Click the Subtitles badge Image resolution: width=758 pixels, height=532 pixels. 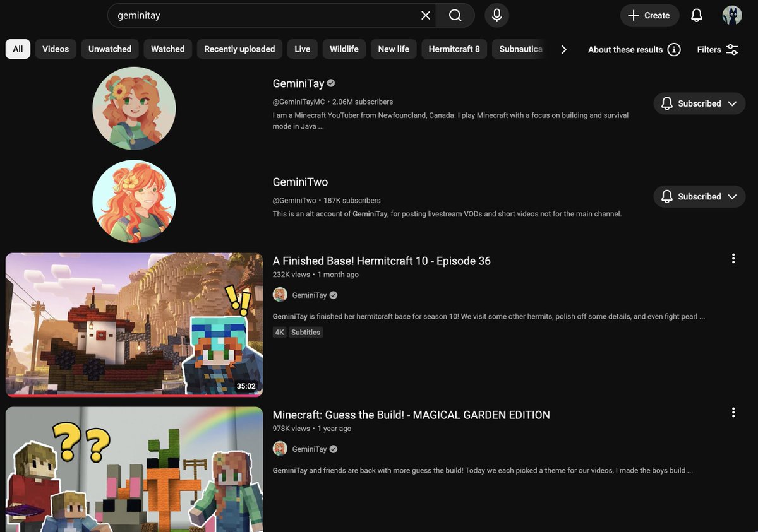tap(306, 332)
